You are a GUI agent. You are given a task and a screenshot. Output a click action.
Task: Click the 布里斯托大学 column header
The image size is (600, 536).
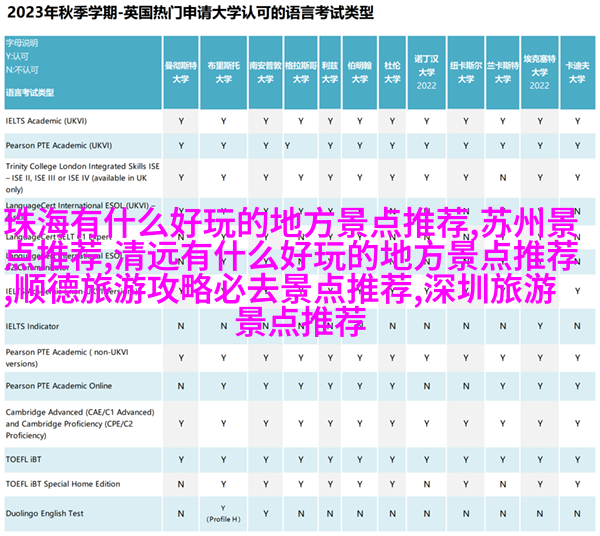tap(223, 72)
